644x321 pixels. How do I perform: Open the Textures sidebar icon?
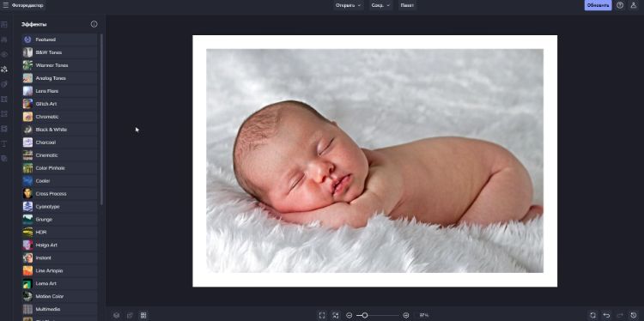pyautogui.click(x=4, y=158)
